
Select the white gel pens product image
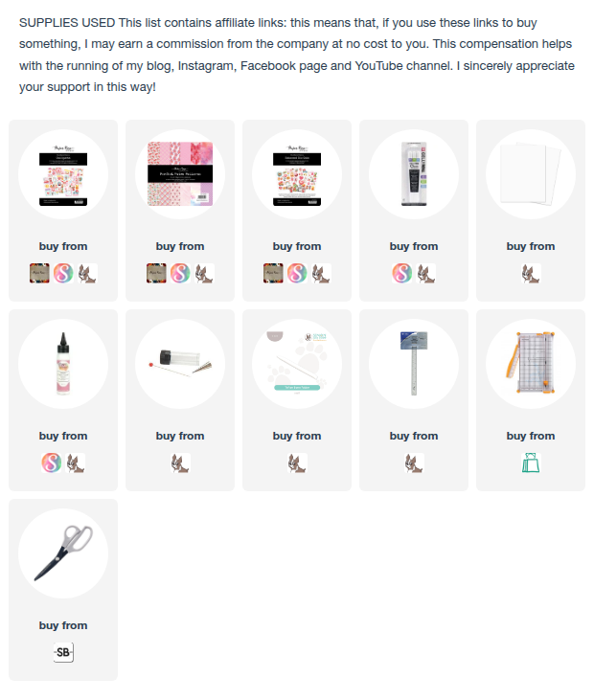pyautogui.click(x=414, y=174)
